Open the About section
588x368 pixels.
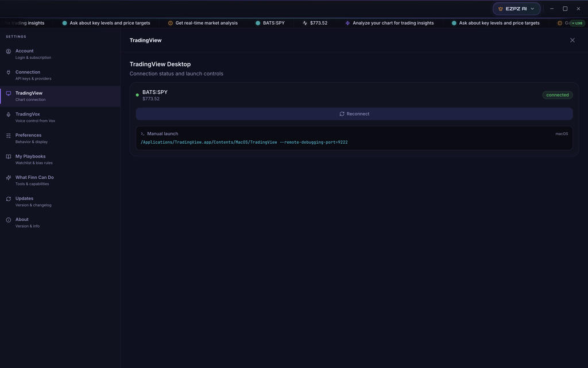coord(60,223)
